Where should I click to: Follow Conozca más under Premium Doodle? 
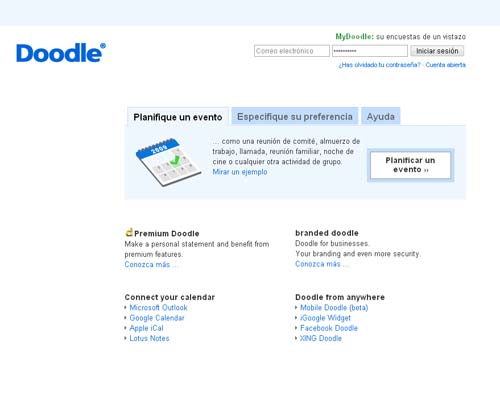pos(147,264)
